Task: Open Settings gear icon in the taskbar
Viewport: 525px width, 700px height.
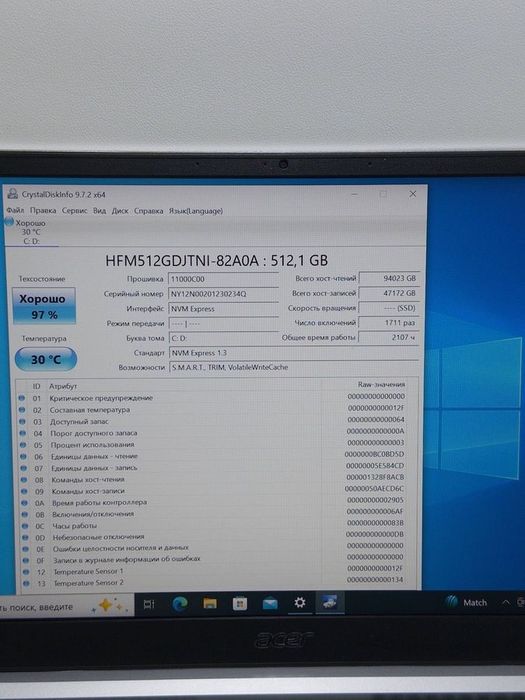Action: click(300, 603)
